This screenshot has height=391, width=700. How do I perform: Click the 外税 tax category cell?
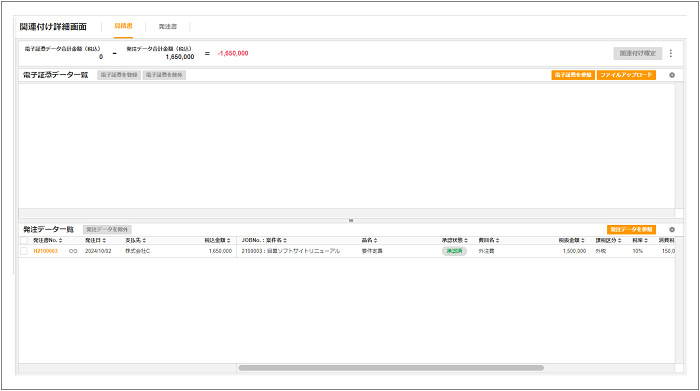click(x=601, y=251)
